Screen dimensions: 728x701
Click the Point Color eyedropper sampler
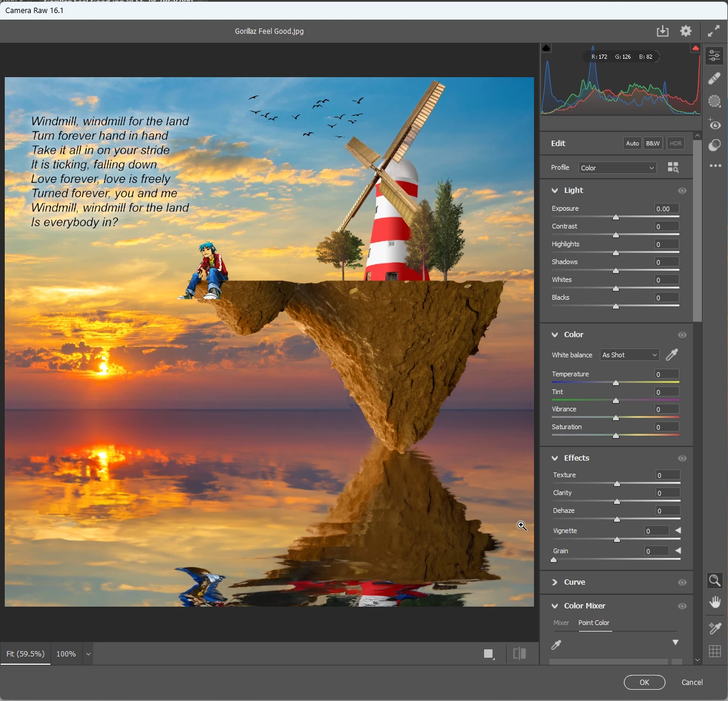pos(556,645)
